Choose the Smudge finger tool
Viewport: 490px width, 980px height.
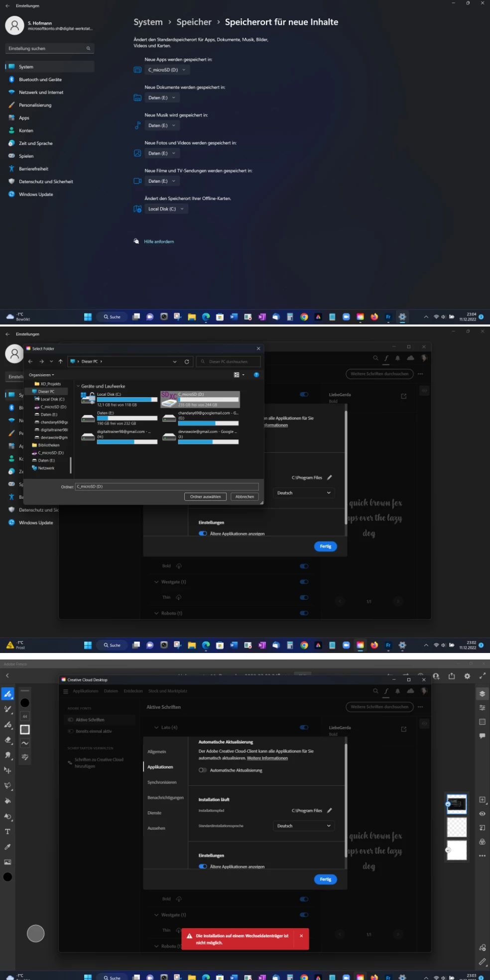8,755
